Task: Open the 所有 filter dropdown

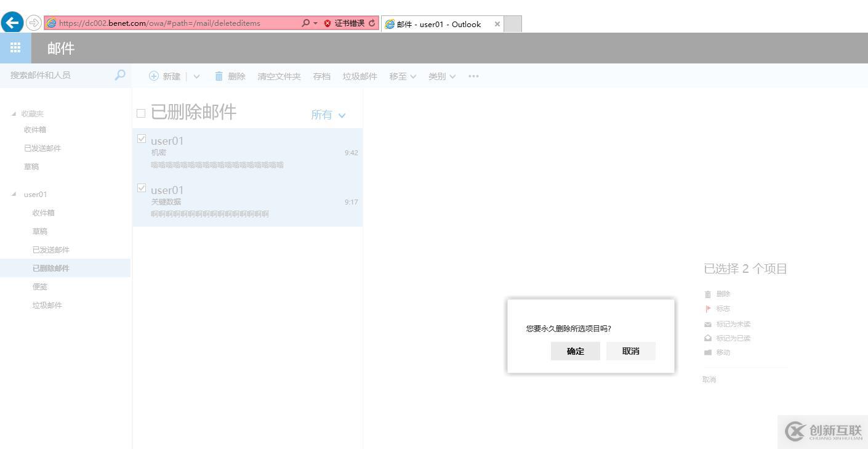Action: tap(327, 115)
